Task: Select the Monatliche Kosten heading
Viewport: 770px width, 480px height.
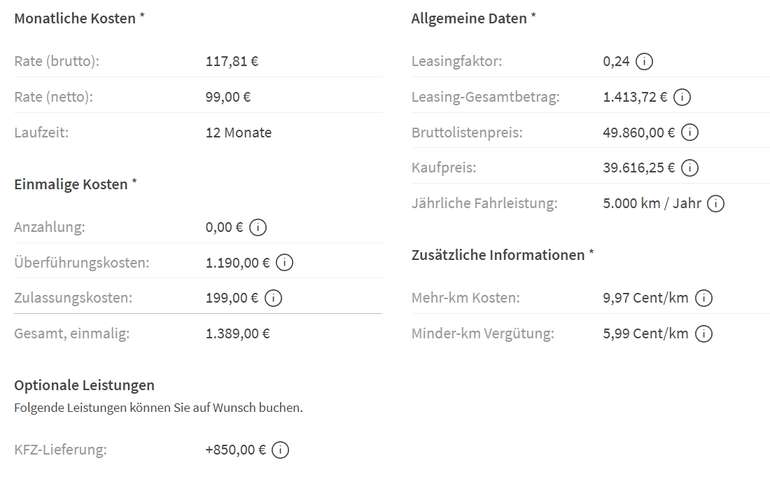Action: coord(79,18)
